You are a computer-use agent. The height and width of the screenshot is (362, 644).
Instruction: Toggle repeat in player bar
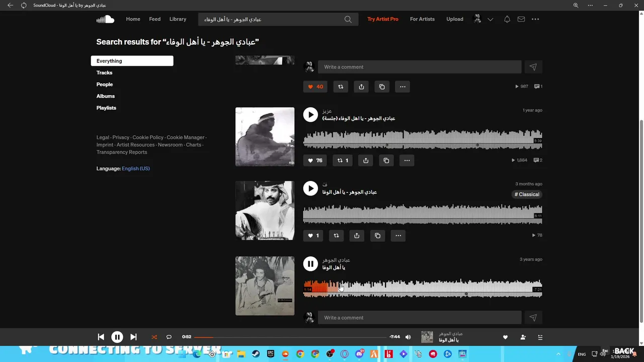(x=169, y=337)
